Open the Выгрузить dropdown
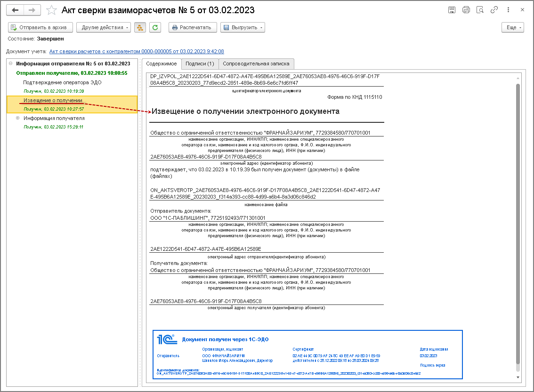This screenshot has height=392, width=534. point(243,28)
